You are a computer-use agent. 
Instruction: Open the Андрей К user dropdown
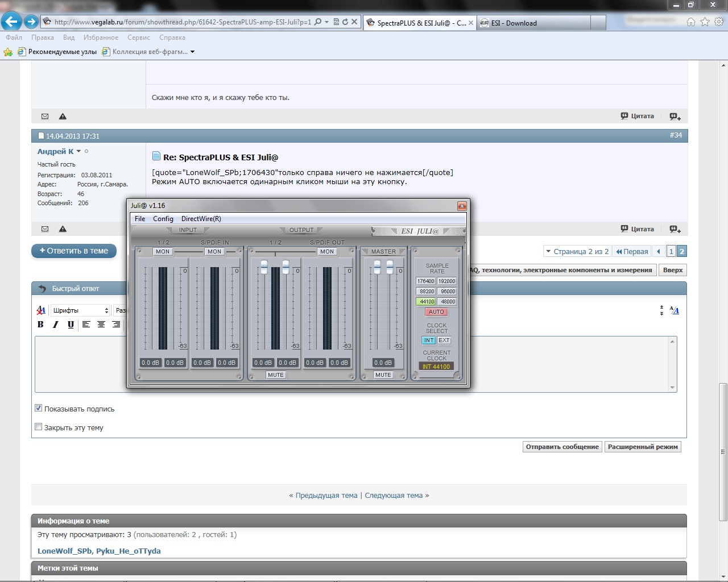pyautogui.click(x=78, y=151)
